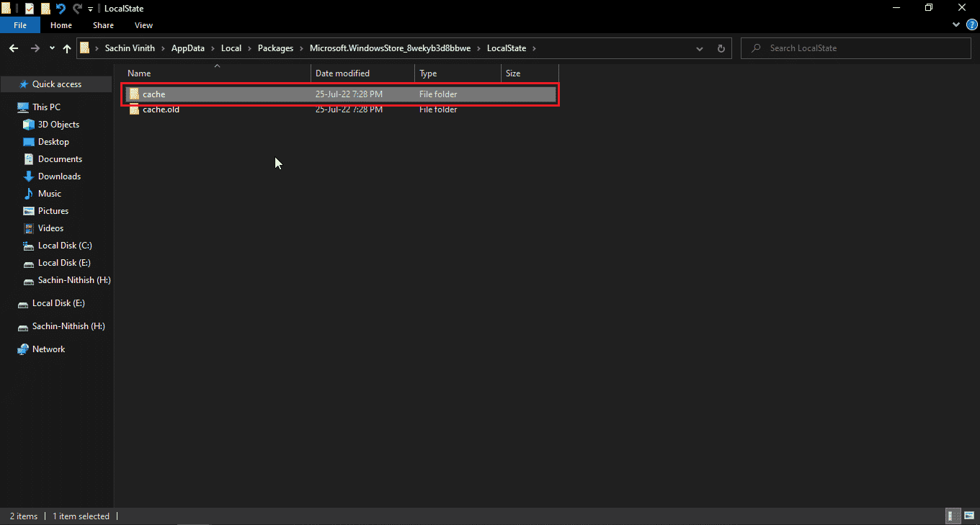Image resolution: width=980 pixels, height=525 pixels.
Task: Click the Properties icon in quick access toolbar
Action: pyautogui.click(x=29, y=9)
